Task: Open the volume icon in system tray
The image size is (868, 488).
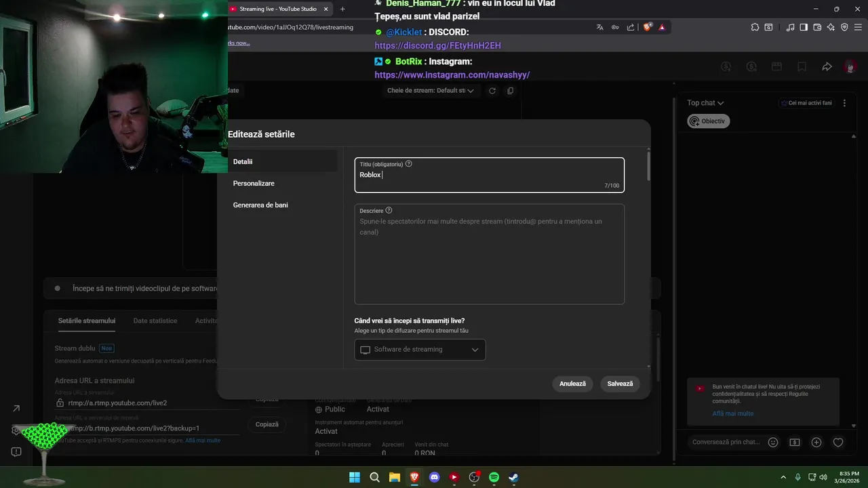Action: [x=823, y=477]
